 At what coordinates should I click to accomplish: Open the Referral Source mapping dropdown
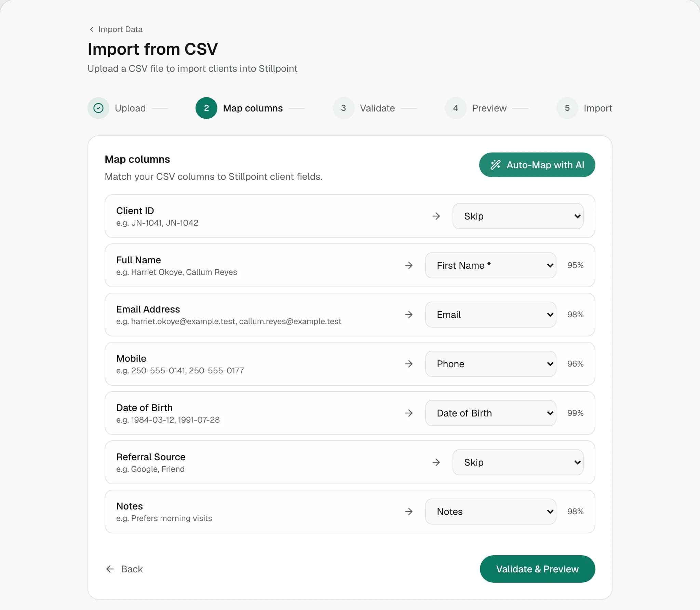518,462
